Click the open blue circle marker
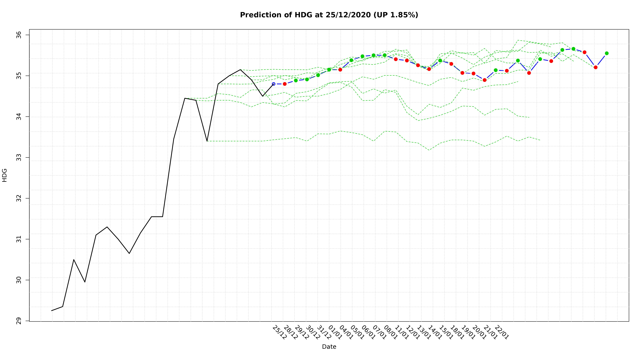The width and height of the screenshot is (644, 358). (x=273, y=84)
